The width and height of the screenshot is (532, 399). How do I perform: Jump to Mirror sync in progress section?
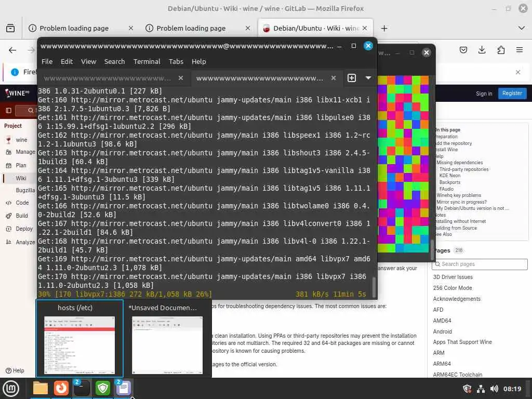(x=461, y=202)
